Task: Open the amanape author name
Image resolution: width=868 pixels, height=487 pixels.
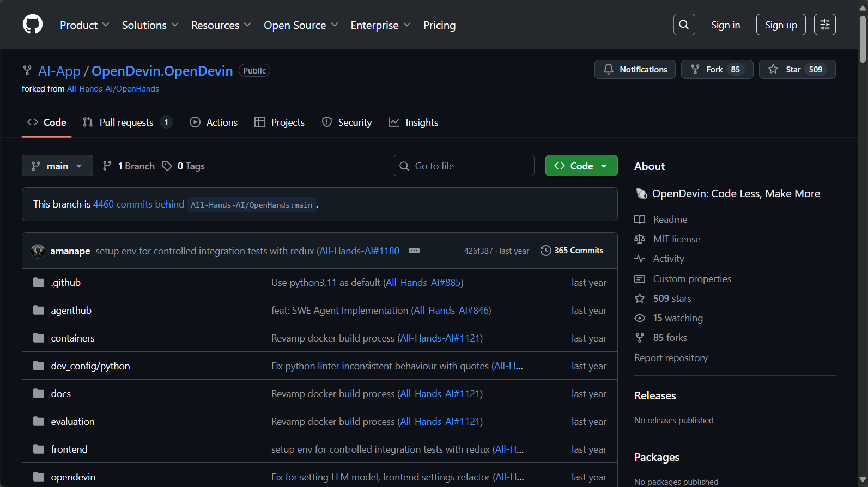Action: (70, 251)
